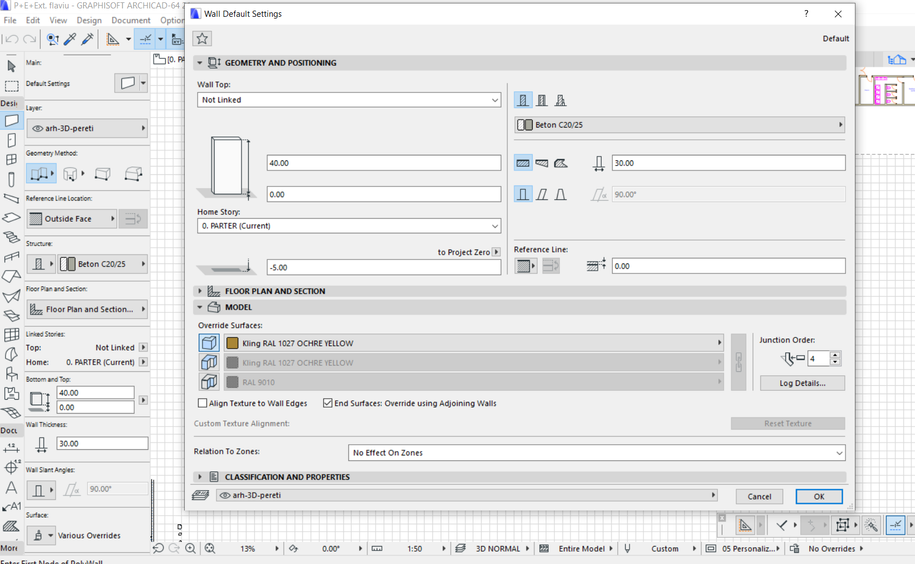
Task: Uncheck End Surfaces Override using Adjoining Walls
Action: (327, 403)
